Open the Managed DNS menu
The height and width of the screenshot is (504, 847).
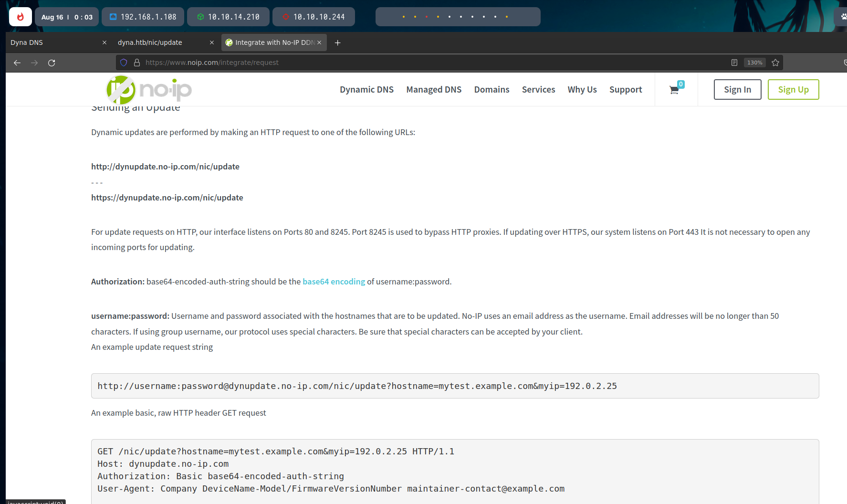[434, 90]
